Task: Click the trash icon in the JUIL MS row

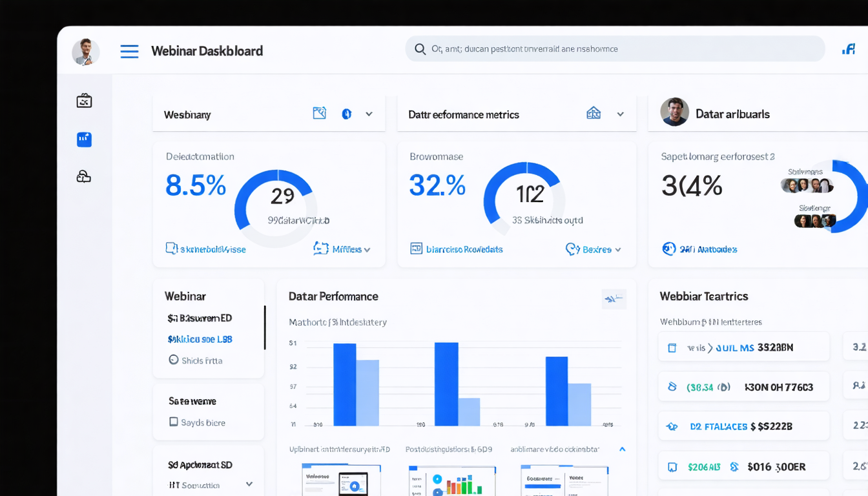Action: coord(672,347)
